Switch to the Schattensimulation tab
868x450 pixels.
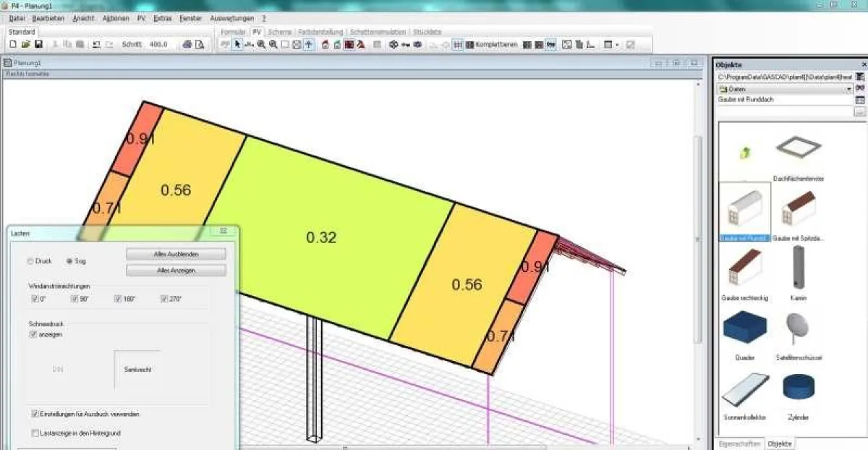pyautogui.click(x=379, y=32)
